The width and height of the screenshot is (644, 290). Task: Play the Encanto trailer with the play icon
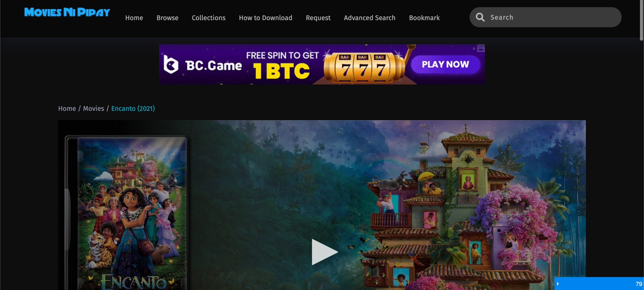click(325, 252)
